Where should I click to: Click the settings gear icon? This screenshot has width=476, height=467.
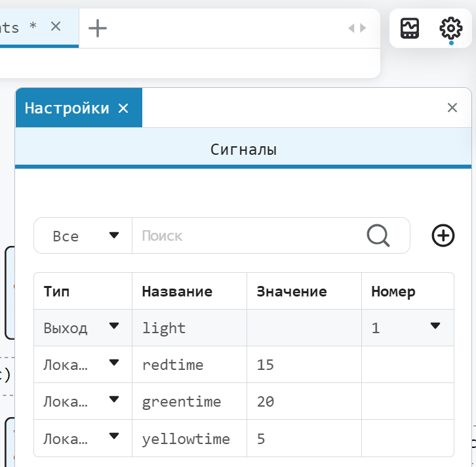450,28
